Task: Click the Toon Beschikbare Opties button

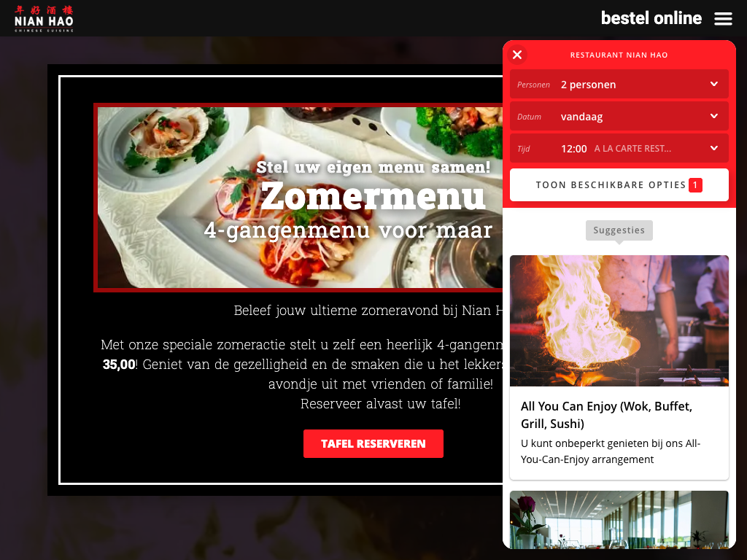Action: [619, 184]
